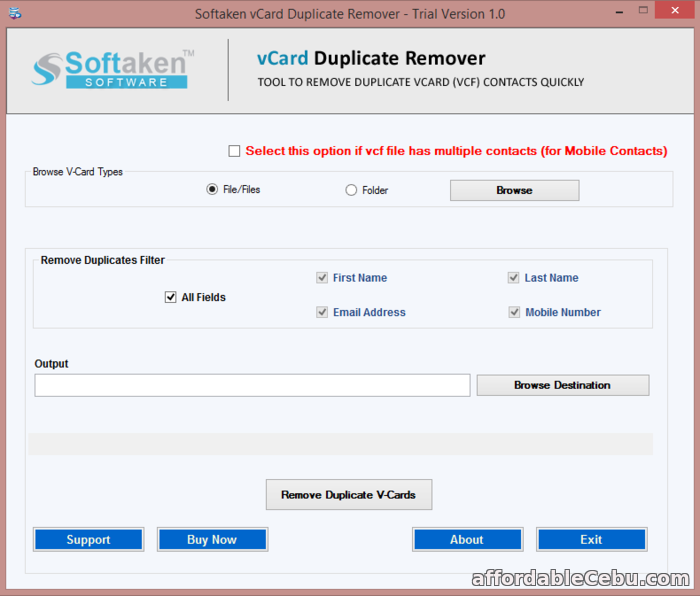Click the Buy Now button
The height and width of the screenshot is (596, 700).
212,539
